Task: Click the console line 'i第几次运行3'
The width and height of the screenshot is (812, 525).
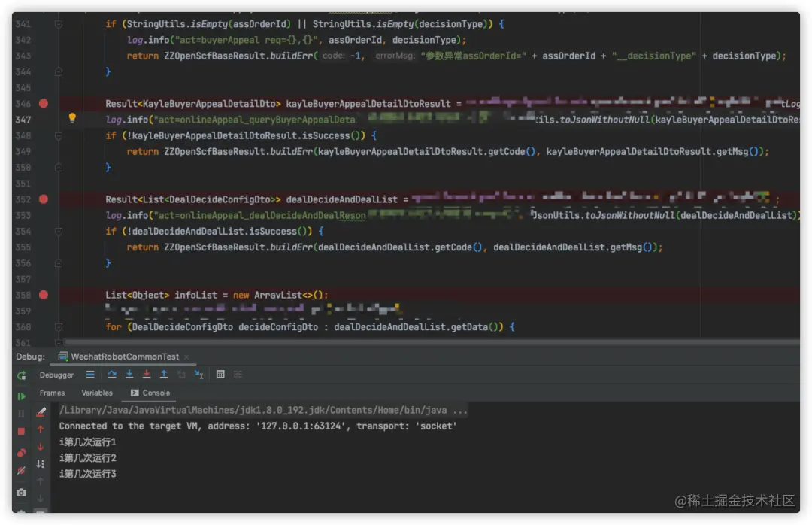Action: pyautogui.click(x=87, y=474)
